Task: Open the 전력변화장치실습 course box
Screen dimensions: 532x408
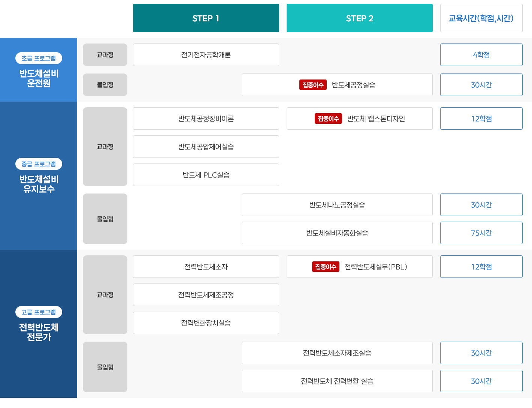Action: tap(206, 323)
